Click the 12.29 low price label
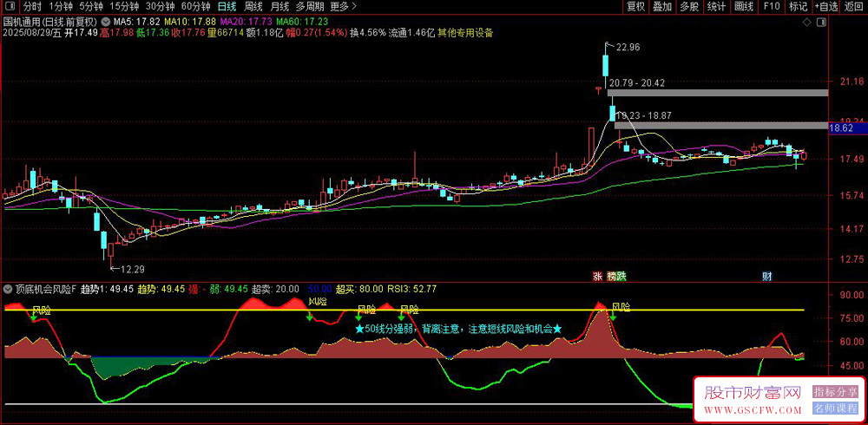The height and width of the screenshot is (425, 868). 132,270
